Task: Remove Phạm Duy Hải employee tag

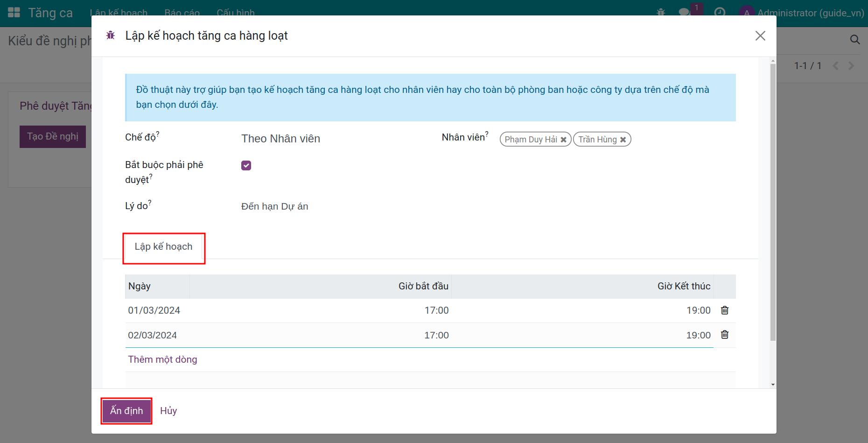Action: pyautogui.click(x=563, y=140)
